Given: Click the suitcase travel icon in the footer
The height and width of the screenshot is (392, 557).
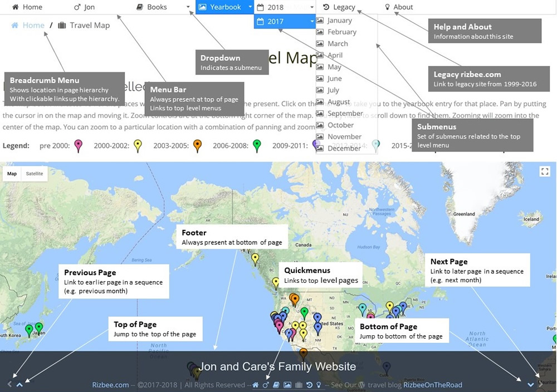Looking at the screenshot, I should click(299, 385).
